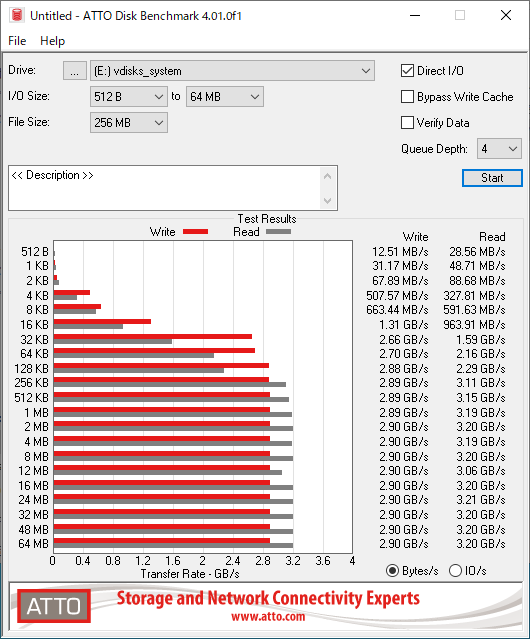Open the File menu
Image resolution: width=530 pixels, height=639 pixels.
[x=17, y=41]
